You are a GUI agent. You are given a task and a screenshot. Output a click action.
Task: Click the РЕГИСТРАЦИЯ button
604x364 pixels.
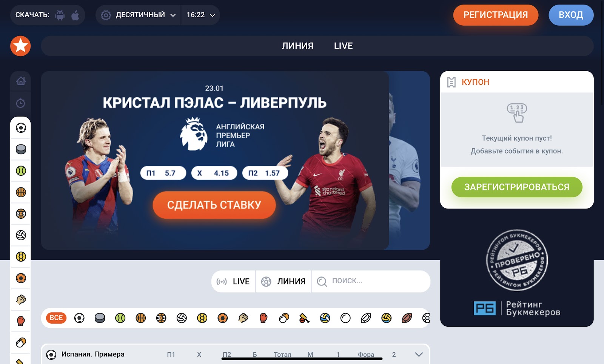pos(496,15)
